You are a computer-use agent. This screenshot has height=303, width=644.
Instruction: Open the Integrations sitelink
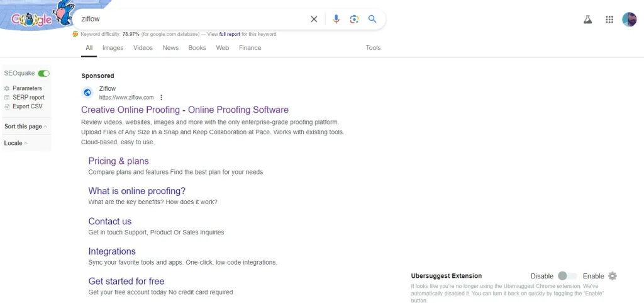tap(112, 251)
